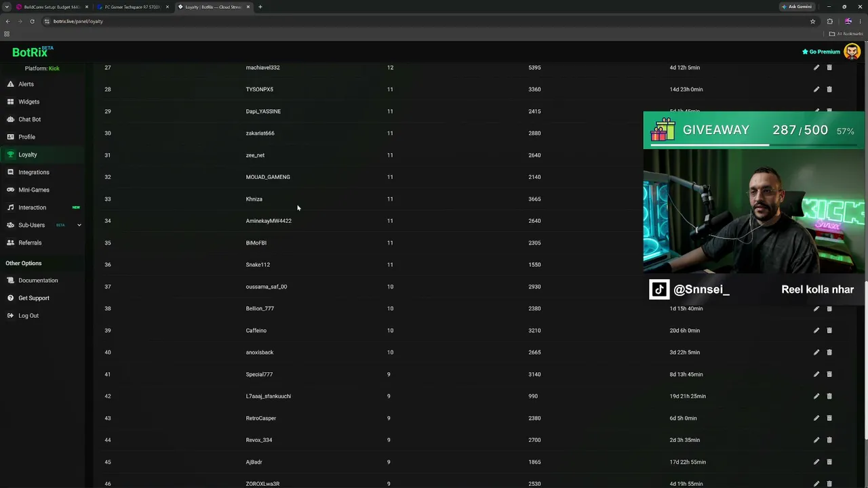Click the browser reload icon
This screenshot has height=488, width=868.
[x=32, y=21]
